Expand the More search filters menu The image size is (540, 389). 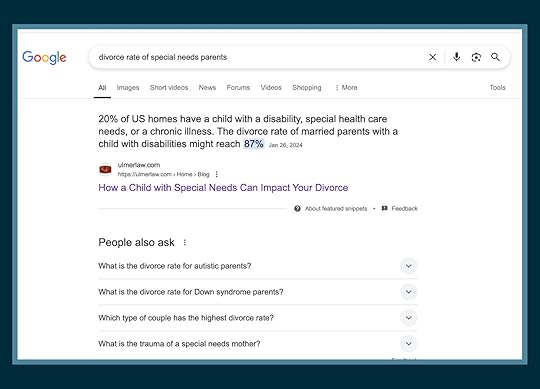pos(346,87)
